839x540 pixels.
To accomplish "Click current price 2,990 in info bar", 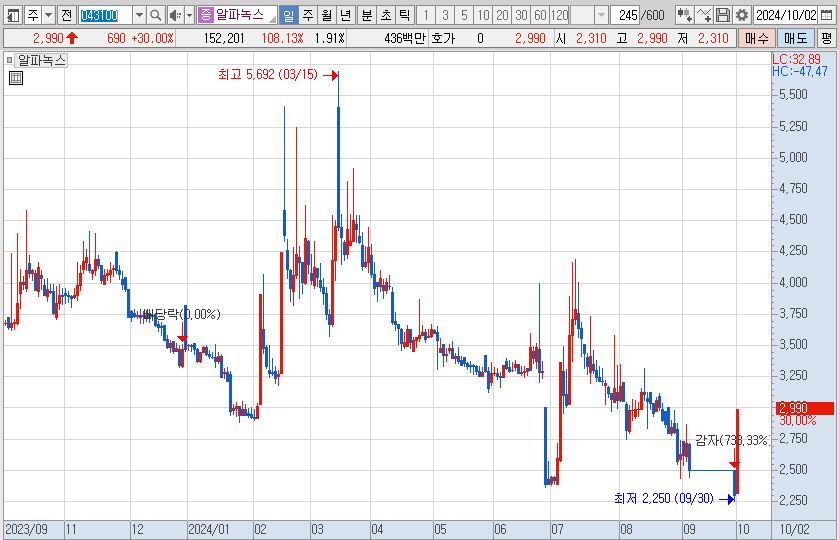I will 48,39.
